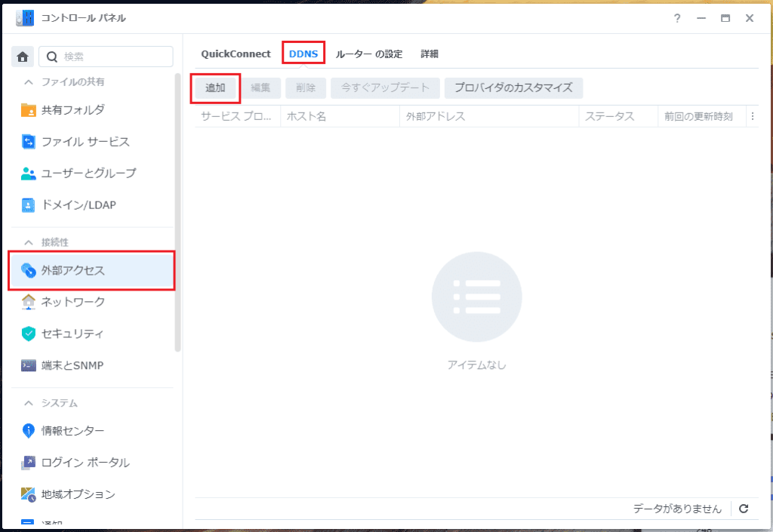Click プロバイダのカスタマイズ button
773x532 pixels.
(513, 88)
